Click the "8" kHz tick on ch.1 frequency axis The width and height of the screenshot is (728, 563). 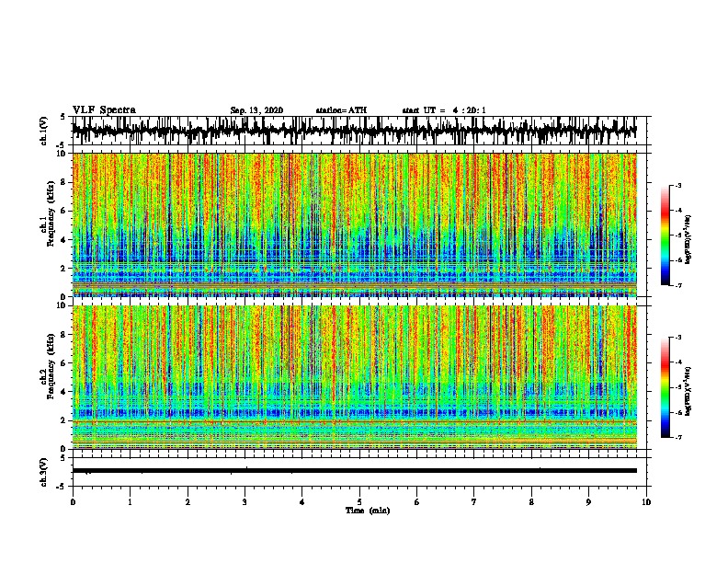coord(64,182)
